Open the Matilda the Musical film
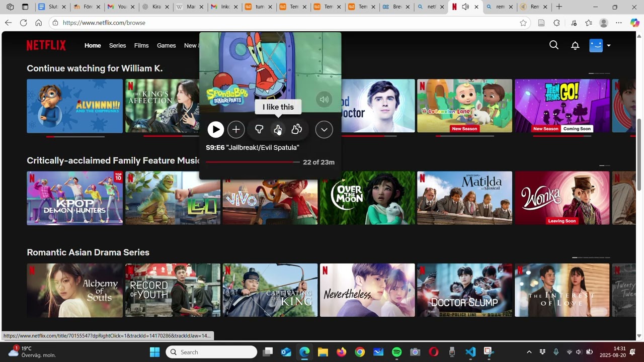 [x=464, y=198]
